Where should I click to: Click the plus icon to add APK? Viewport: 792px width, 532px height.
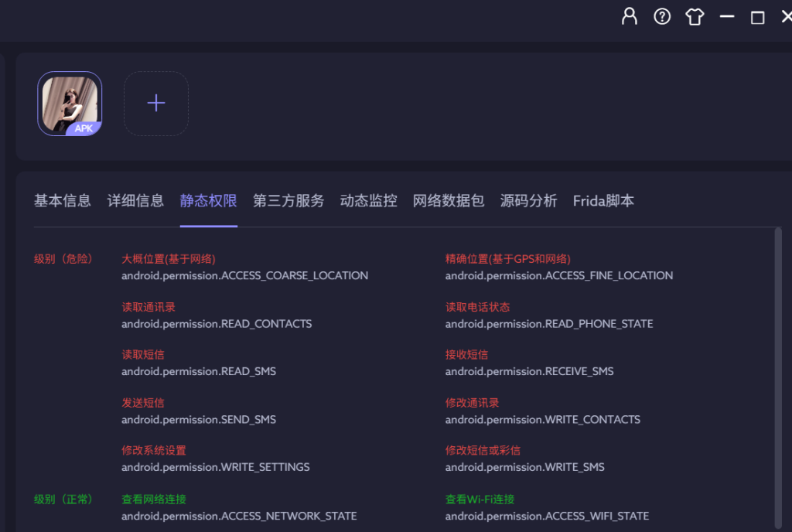pyautogui.click(x=156, y=104)
